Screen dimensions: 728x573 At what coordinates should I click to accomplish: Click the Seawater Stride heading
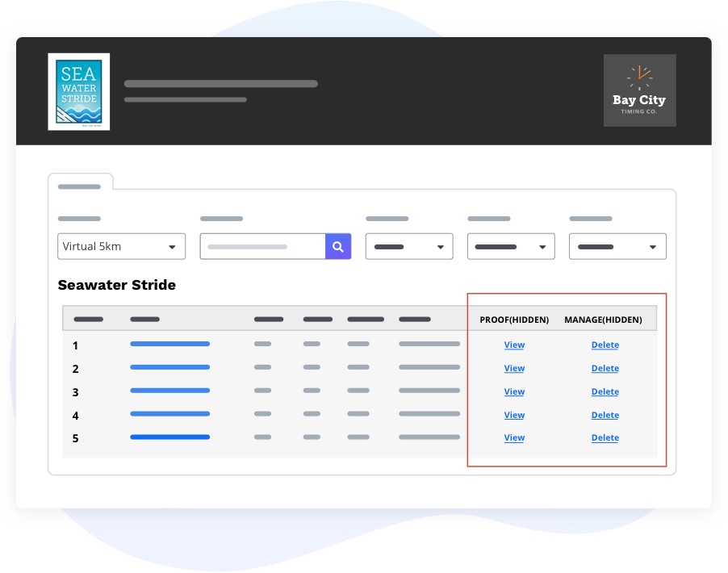tap(116, 285)
